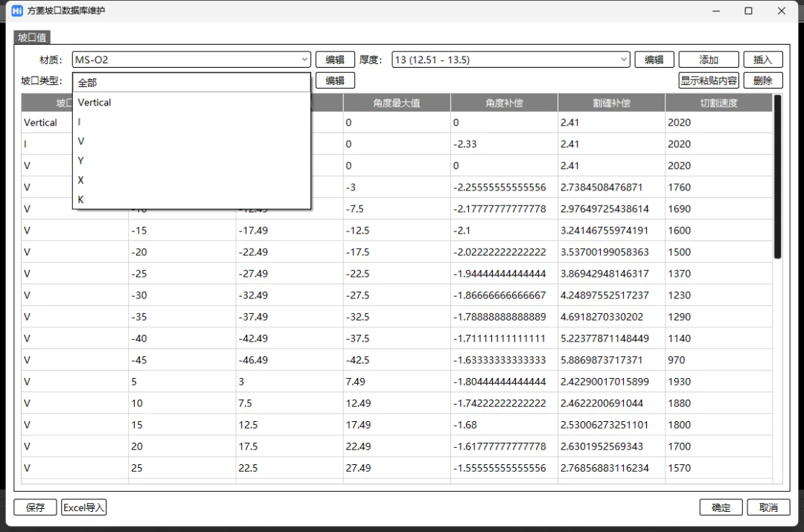Click the table's vertical scrollbar thumb
The height and width of the screenshot is (532, 804).
(777, 177)
